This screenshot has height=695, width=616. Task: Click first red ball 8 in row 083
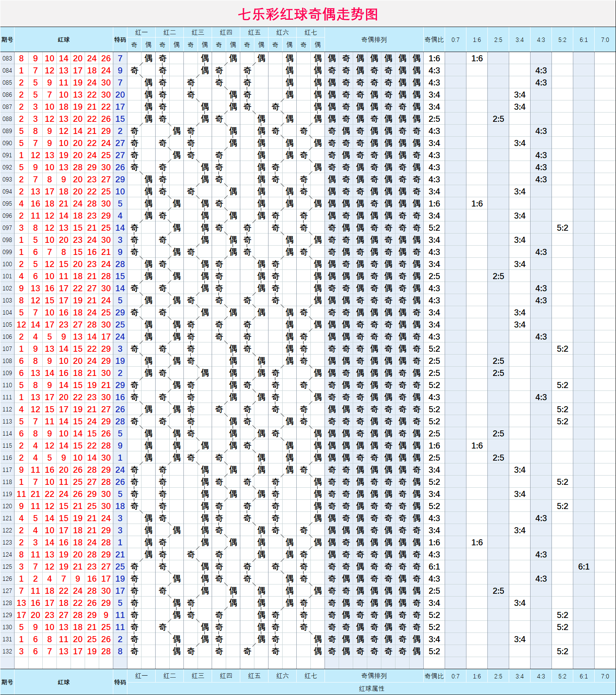pos(21,58)
